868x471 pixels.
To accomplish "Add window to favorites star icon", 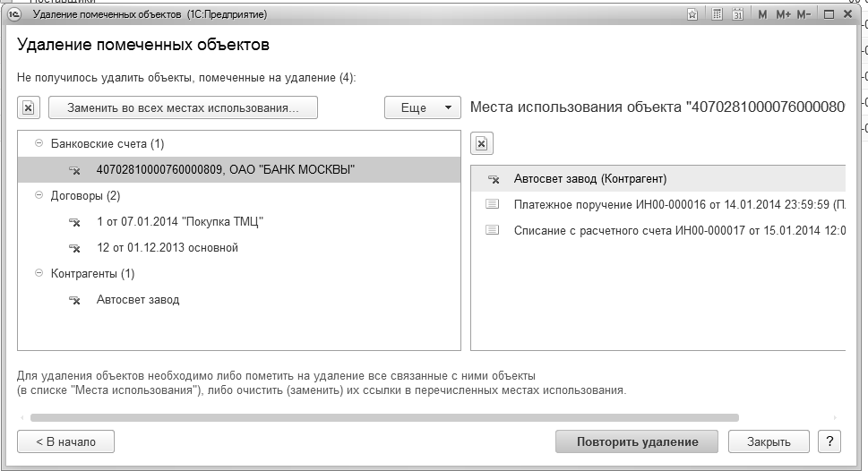I will click(x=692, y=15).
